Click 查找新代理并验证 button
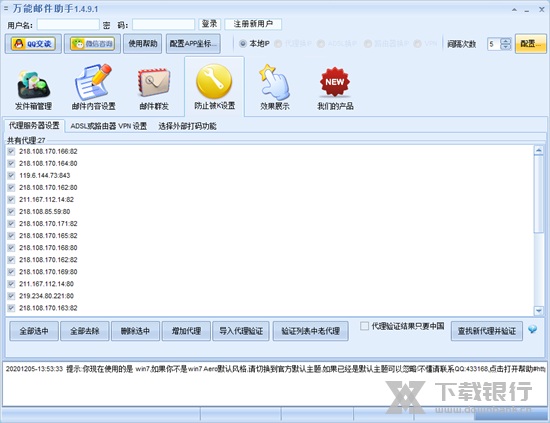This screenshot has height=423, width=550. pyautogui.click(x=487, y=331)
